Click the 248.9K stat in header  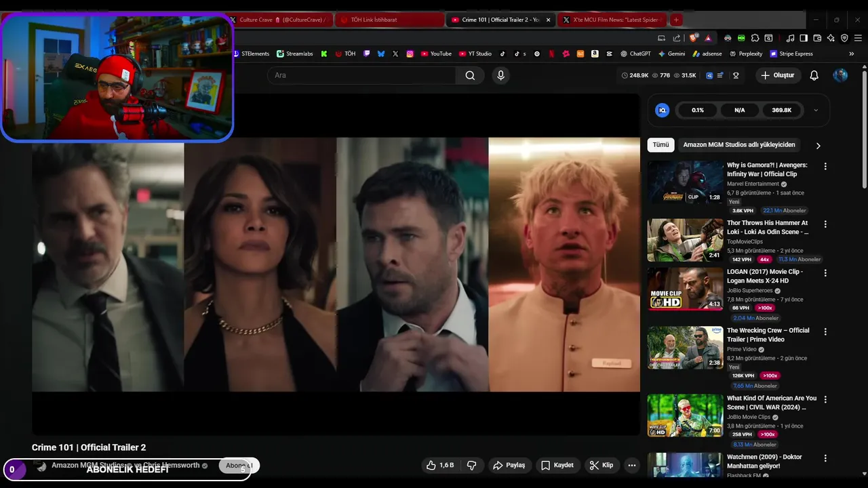635,75
